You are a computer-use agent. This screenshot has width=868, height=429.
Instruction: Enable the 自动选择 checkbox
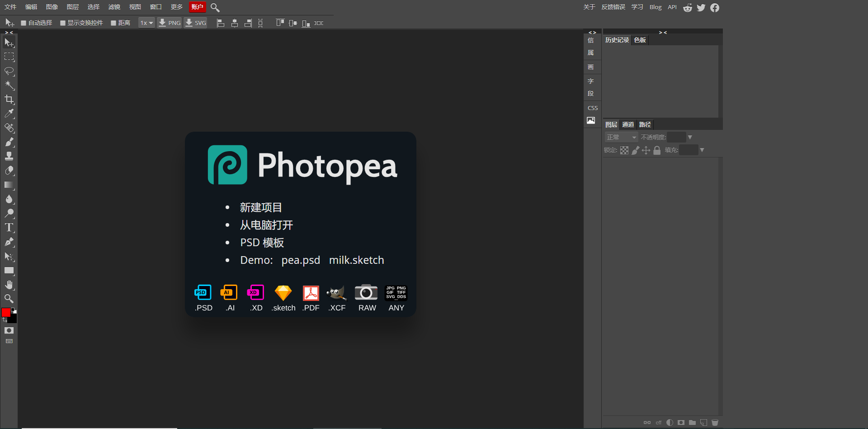24,23
